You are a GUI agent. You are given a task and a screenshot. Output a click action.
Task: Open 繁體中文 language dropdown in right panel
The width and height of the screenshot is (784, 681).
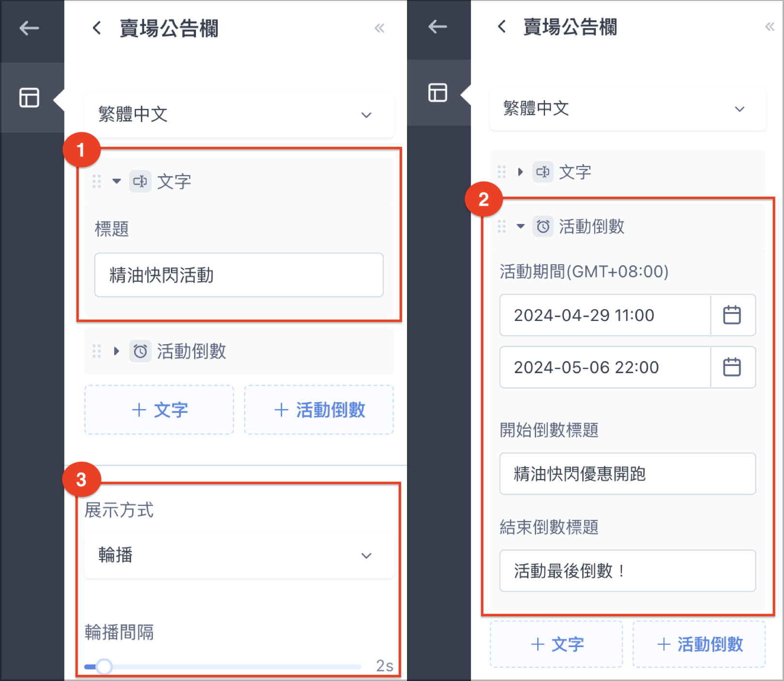click(628, 108)
